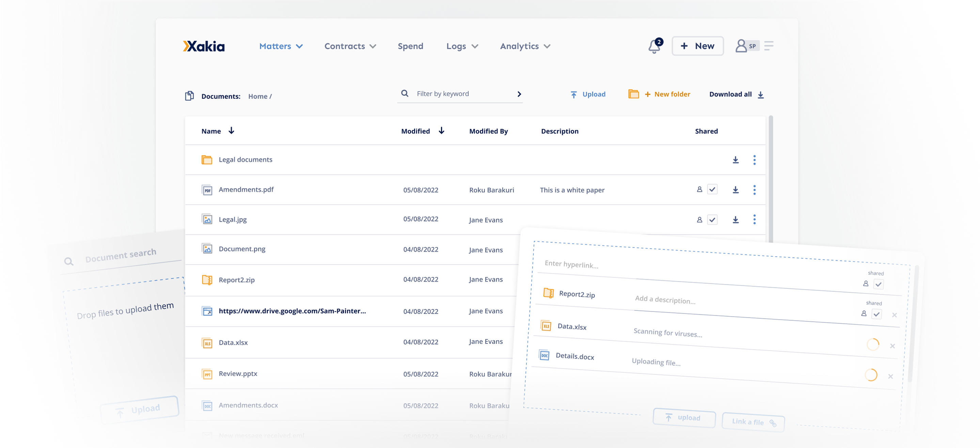Click the image icon for Document.png

207,249
